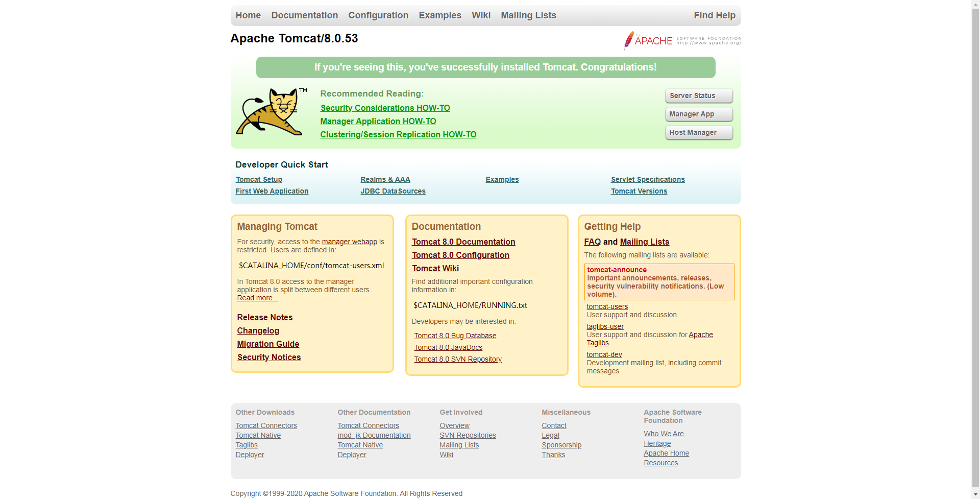Image resolution: width=980 pixels, height=499 pixels.
Task: Open Mailing Lists link in Getting Help
Action: [645, 242]
